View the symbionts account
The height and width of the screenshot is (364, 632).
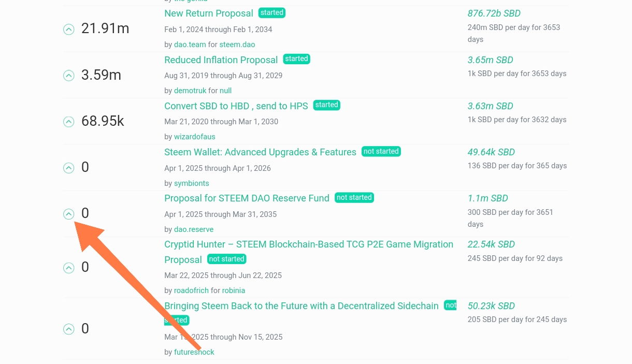coord(191,183)
